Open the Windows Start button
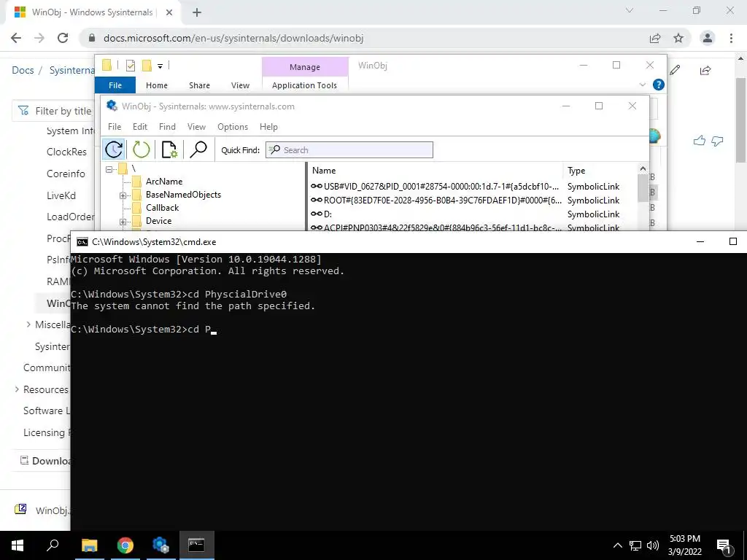747x560 pixels. [18, 545]
